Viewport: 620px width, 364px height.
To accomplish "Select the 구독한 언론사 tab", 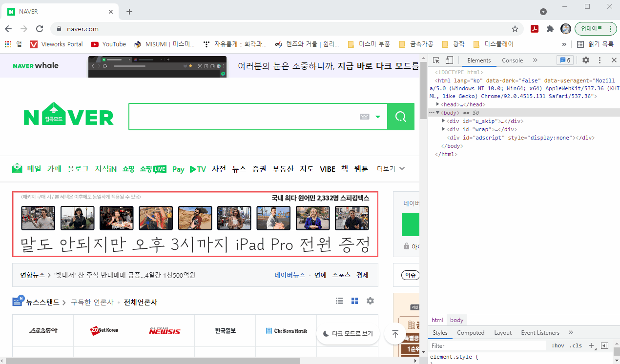I will [x=92, y=302].
